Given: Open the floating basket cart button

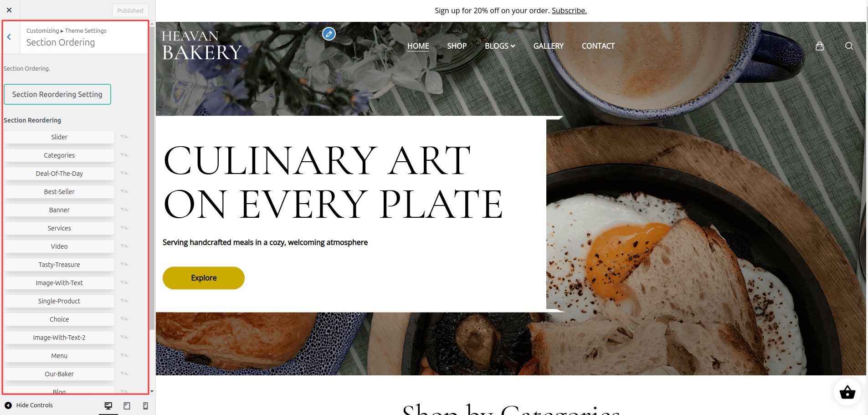Looking at the screenshot, I should point(847,392).
